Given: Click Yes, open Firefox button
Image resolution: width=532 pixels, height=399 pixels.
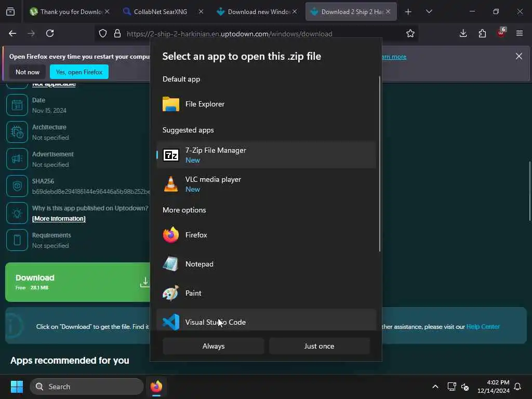Looking at the screenshot, I should [79, 72].
